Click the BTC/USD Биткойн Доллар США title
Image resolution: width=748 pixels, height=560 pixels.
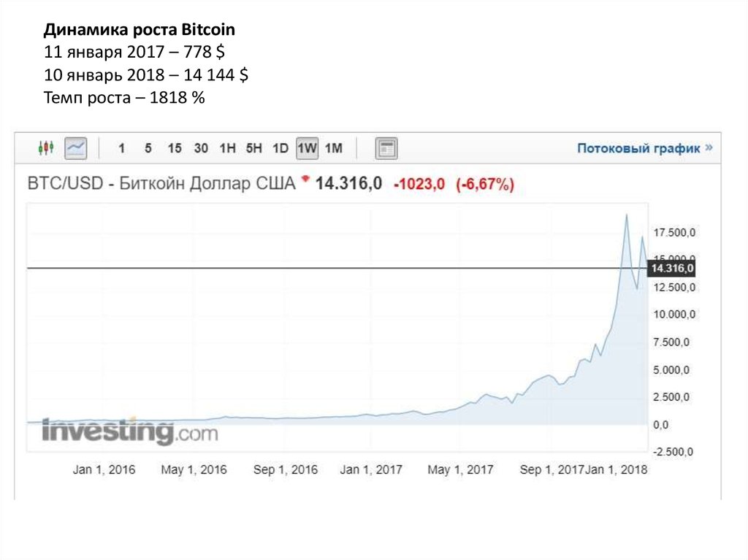(x=161, y=183)
